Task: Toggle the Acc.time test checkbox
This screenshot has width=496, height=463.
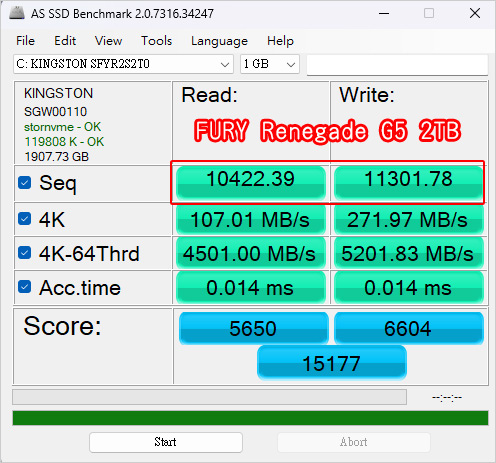Action: pos(25,287)
